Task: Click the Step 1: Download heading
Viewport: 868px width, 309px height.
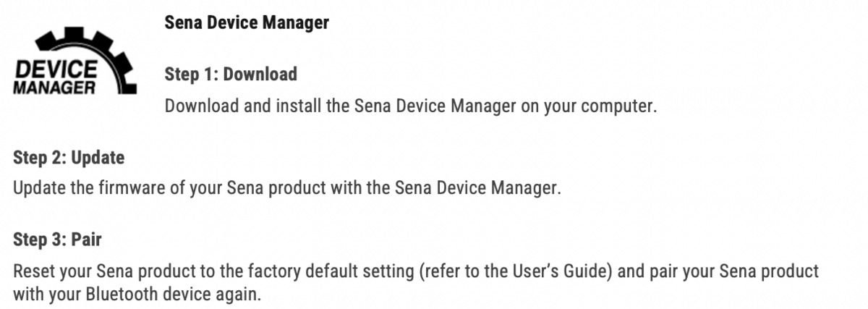Action: coord(231,74)
